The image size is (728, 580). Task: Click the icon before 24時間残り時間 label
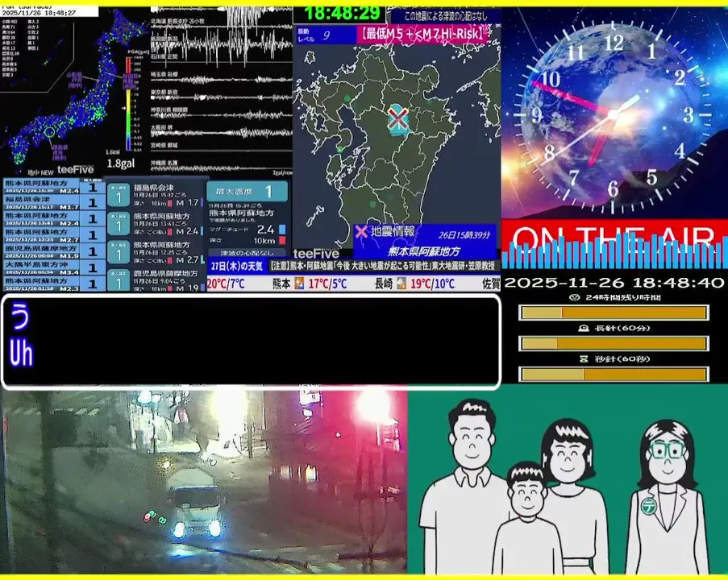[575, 297]
